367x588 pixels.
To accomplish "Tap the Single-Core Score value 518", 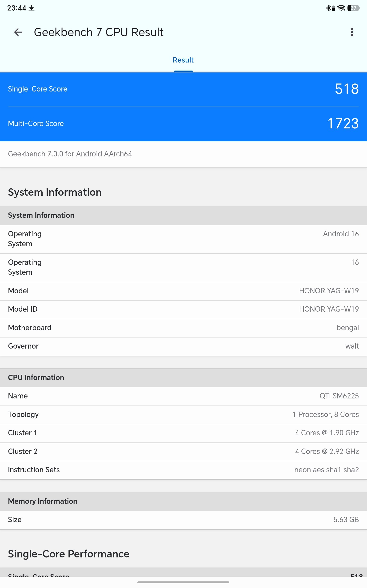I will click(347, 89).
